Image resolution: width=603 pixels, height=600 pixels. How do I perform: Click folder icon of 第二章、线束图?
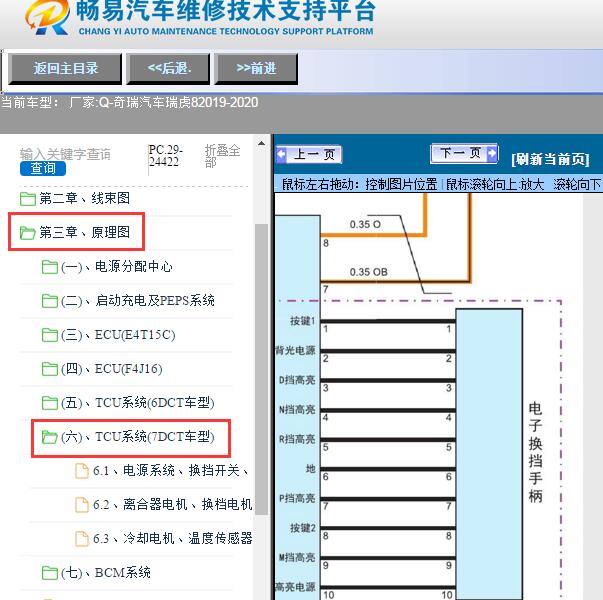point(28,199)
